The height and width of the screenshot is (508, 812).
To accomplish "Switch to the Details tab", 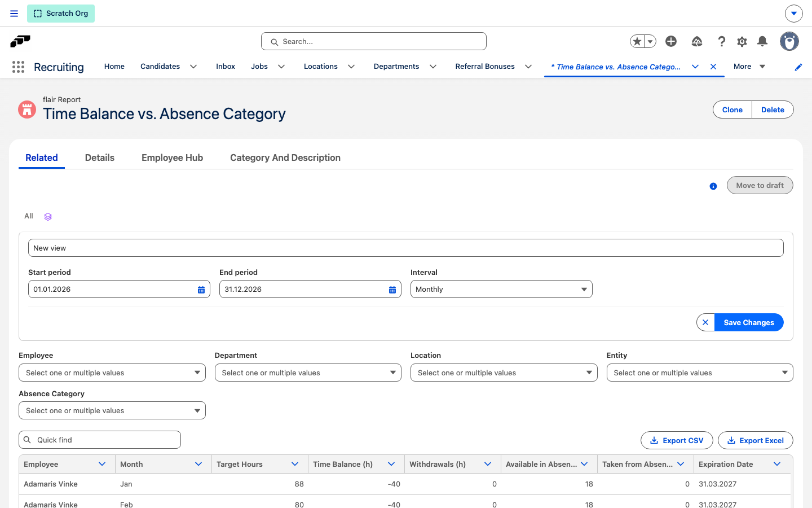I will click(100, 158).
